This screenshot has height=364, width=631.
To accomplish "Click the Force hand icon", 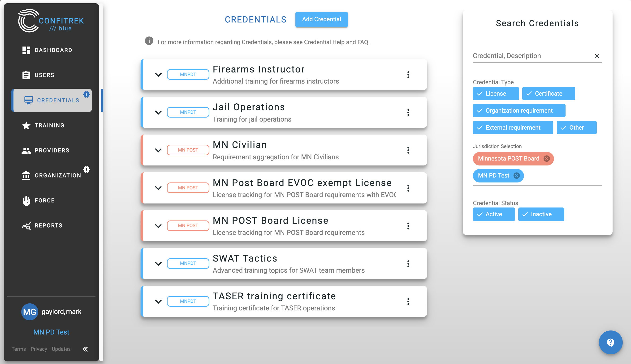I will pyautogui.click(x=26, y=200).
